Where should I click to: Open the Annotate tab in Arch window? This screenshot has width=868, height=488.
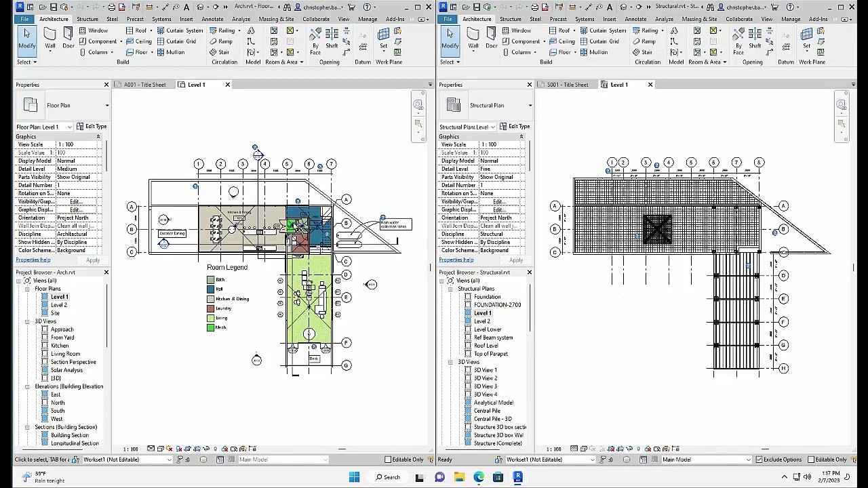pos(212,19)
